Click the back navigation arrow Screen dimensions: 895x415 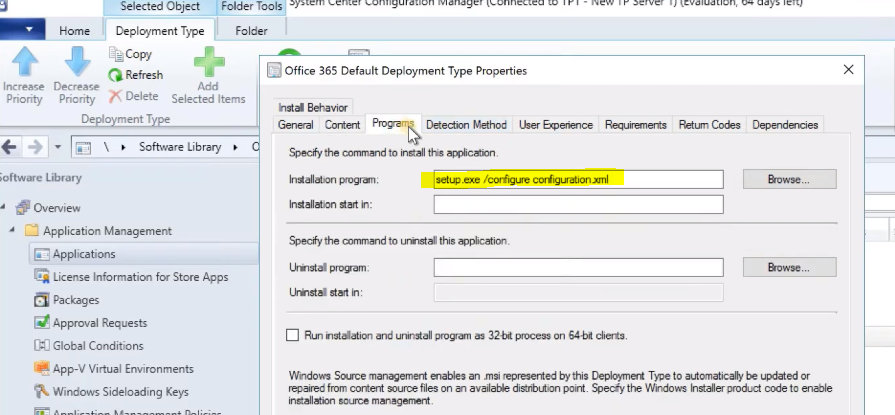9,147
